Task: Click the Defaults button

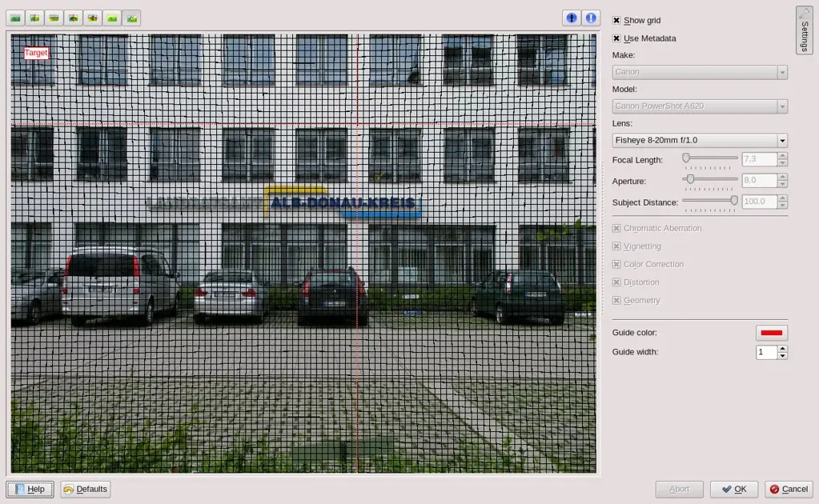Action: click(x=85, y=489)
